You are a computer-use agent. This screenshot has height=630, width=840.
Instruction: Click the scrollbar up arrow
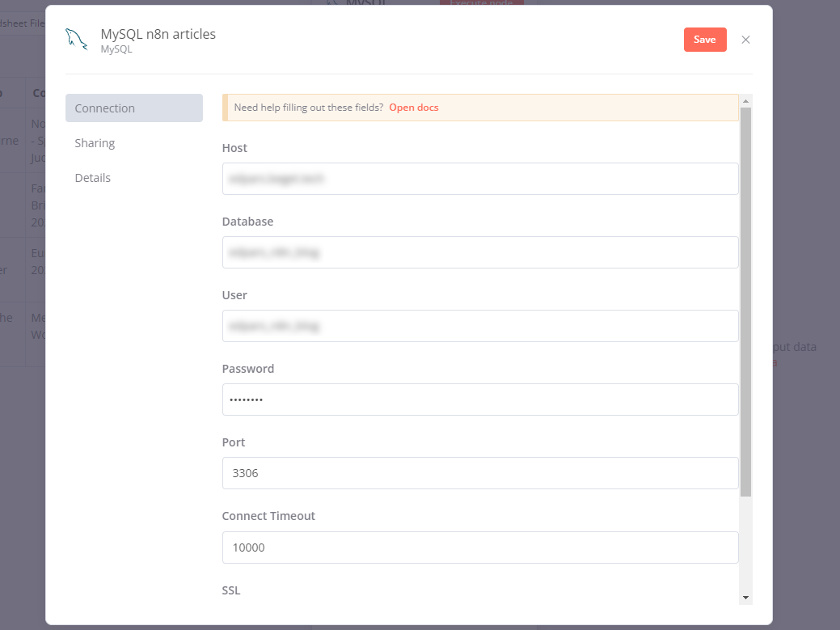(x=745, y=99)
